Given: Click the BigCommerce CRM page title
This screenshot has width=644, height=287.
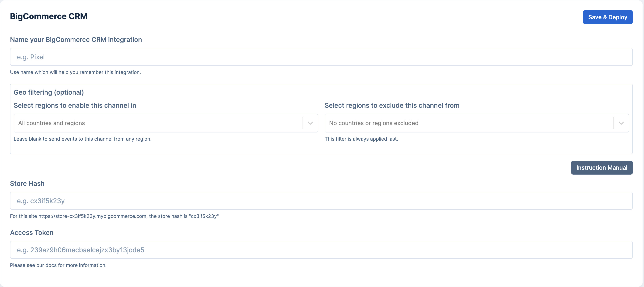Looking at the screenshot, I should point(49,17).
